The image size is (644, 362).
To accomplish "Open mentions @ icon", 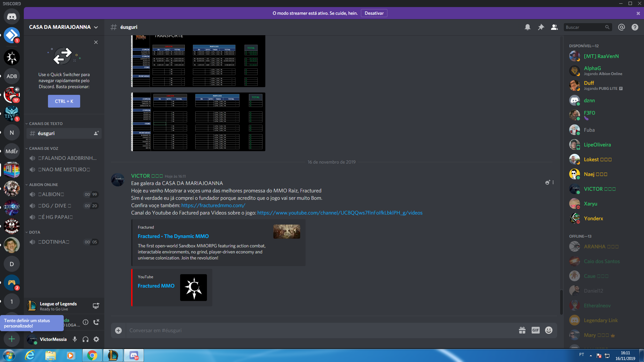I will click(622, 27).
